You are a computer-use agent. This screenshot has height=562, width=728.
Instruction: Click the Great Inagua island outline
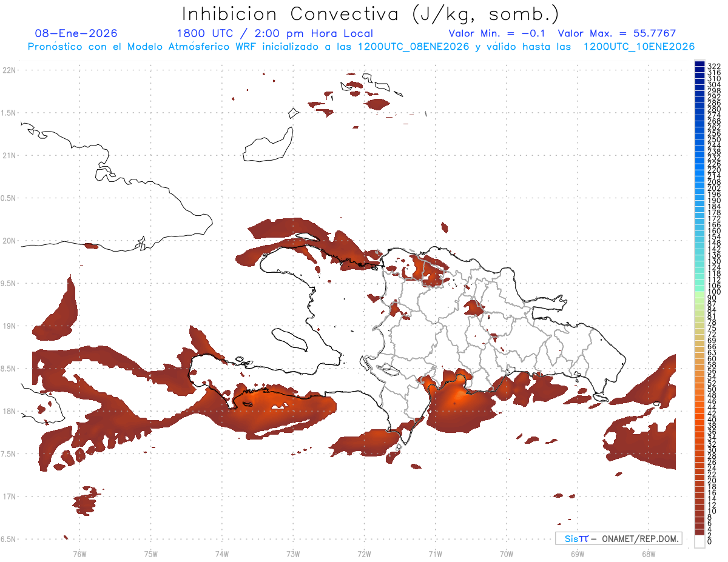[268, 144]
